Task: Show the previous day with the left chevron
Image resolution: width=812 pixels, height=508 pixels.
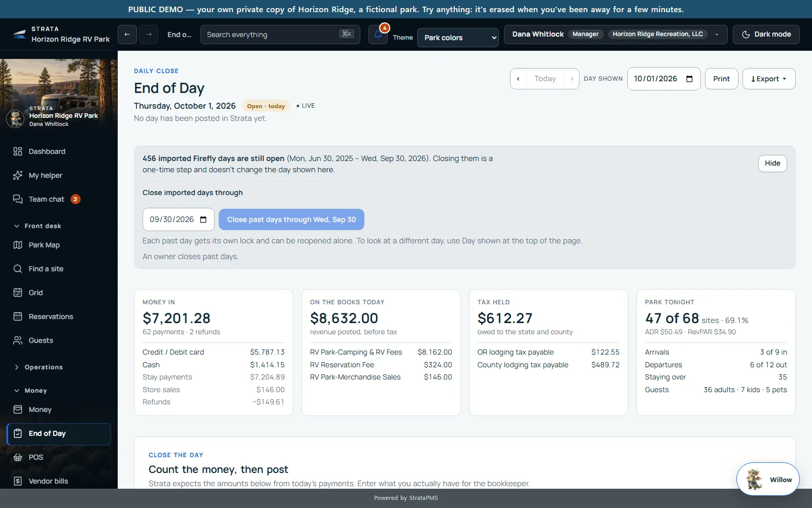Action: [x=518, y=79]
